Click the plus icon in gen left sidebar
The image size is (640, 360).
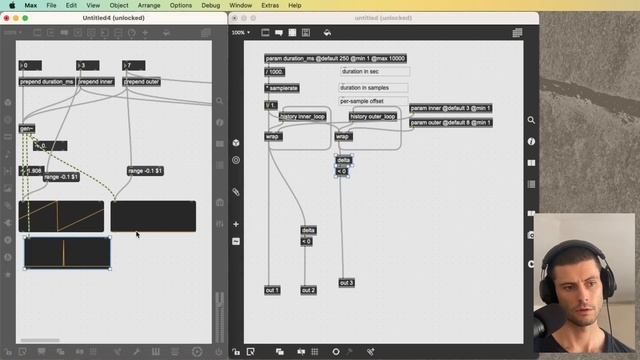coord(236,224)
